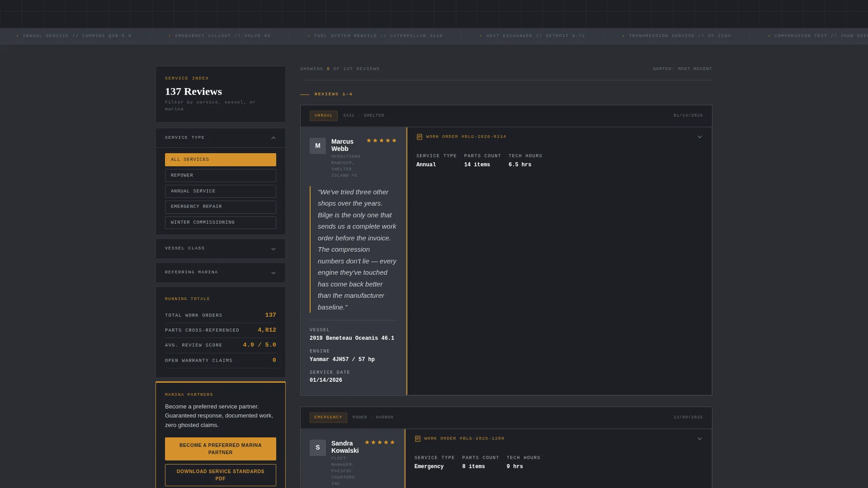
Task: Click review date 12/09/2025 in card header
Action: [688, 418]
